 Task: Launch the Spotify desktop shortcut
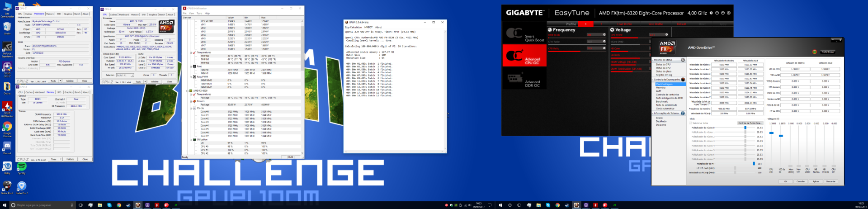pos(22,168)
